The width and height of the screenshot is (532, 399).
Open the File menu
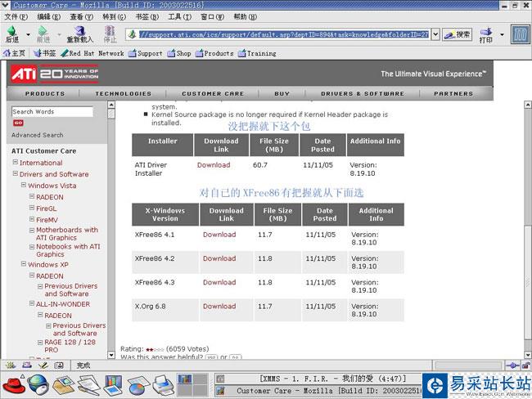pyautogui.click(x=16, y=16)
